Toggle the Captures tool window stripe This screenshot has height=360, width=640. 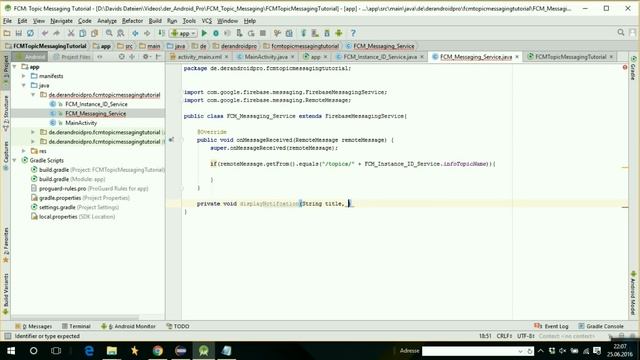coord(6,155)
